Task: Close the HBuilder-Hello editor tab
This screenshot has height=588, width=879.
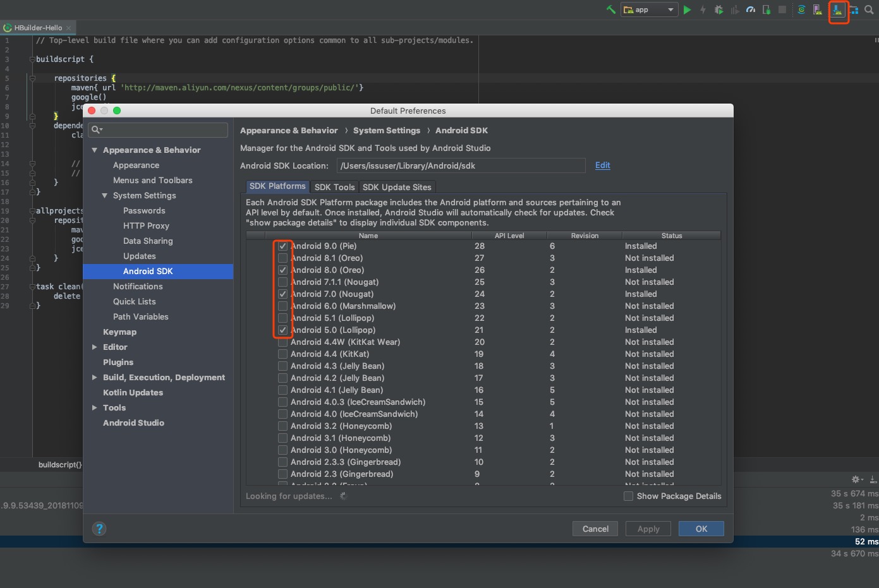Action: (x=68, y=28)
